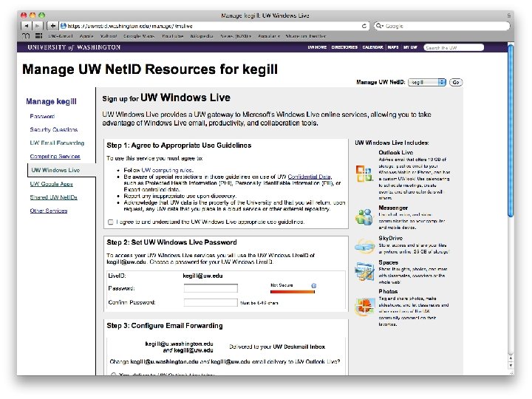
Task: Click the 'Spaces' heading text
Action: pyautogui.click(x=388, y=262)
